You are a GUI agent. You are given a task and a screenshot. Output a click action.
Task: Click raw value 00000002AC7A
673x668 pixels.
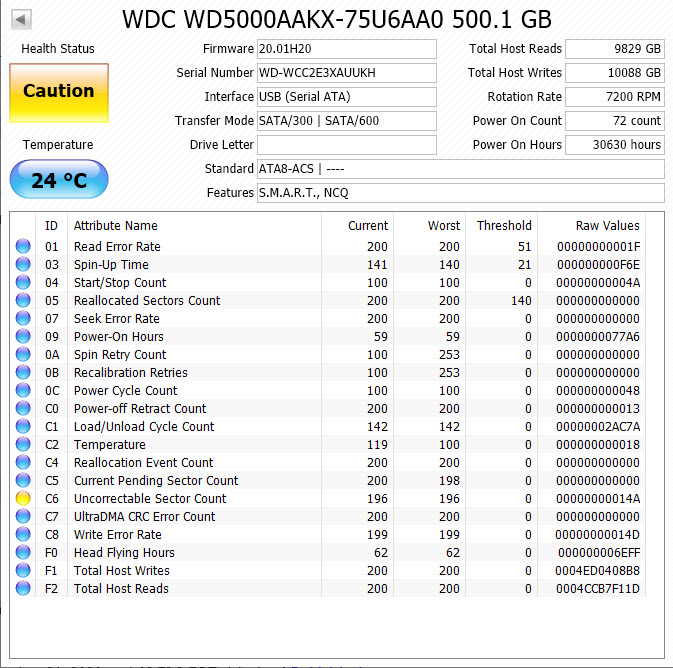click(598, 427)
